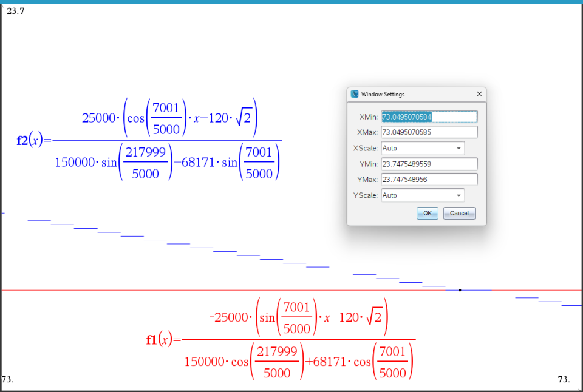Click the YMax value input field

pos(429,180)
